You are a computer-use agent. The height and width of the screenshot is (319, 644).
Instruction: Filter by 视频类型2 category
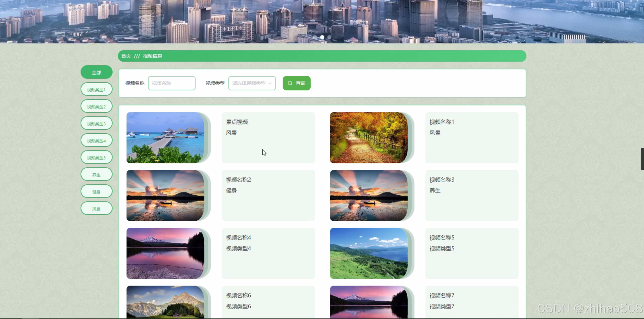coord(96,107)
